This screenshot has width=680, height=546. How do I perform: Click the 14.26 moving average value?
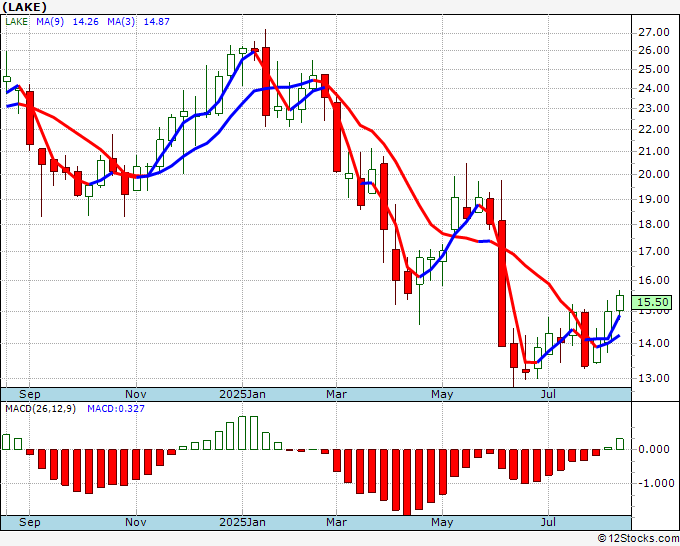[x=85, y=22]
